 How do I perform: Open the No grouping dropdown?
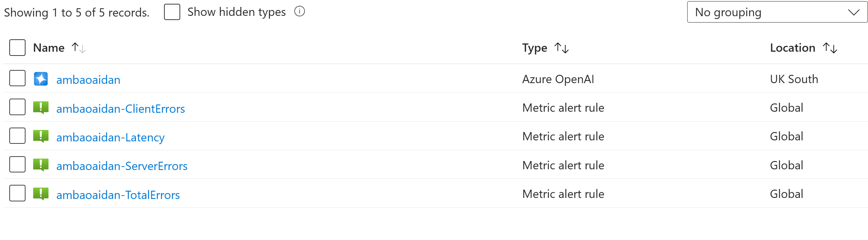(x=777, y=12)
